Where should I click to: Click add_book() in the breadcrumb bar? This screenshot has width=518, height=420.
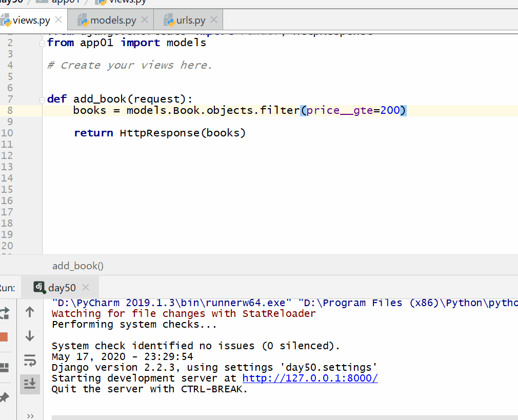click(x=78, y=266)
